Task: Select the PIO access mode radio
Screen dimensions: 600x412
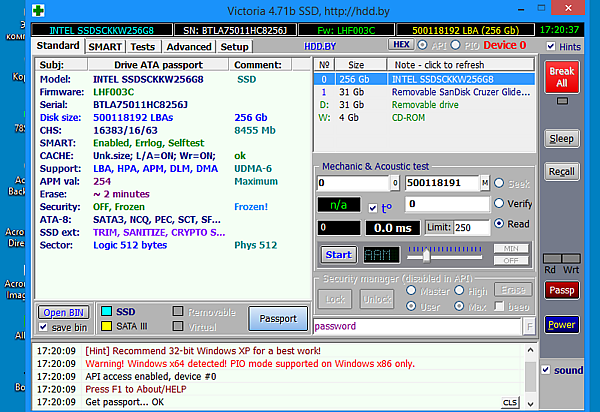Action: 456,46
